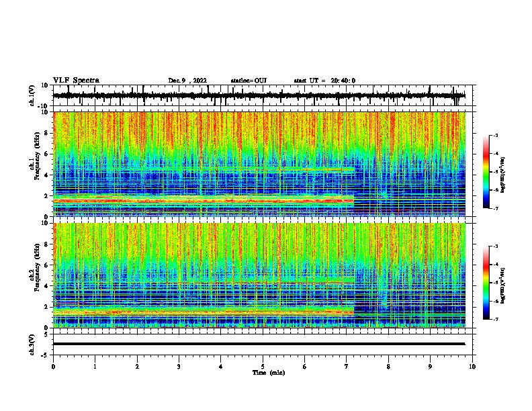Click time axis tick label "10"
The image size is (532, 411).
pos(472,367)
